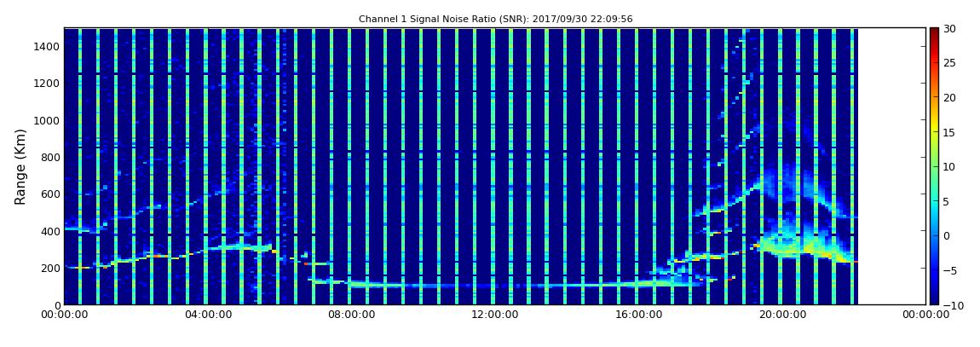Click the empty white plot region after 22:00
This screenshot has height=347, width=980.
(x=892, y=166)
